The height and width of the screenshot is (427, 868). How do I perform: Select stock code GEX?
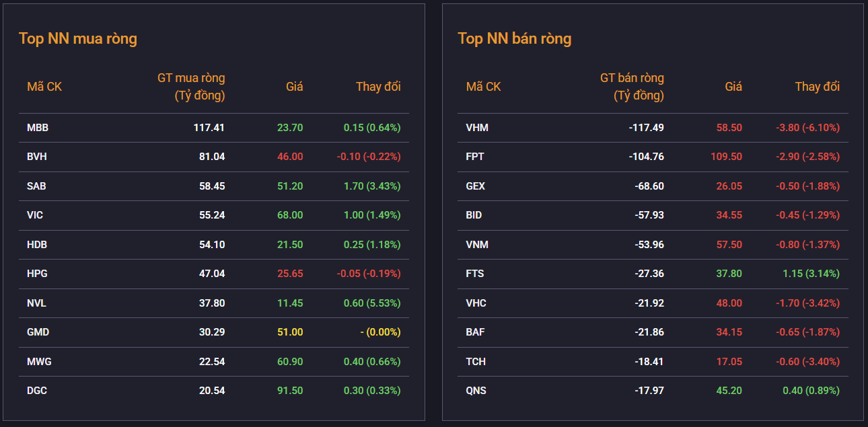click(x=475, y=186)
